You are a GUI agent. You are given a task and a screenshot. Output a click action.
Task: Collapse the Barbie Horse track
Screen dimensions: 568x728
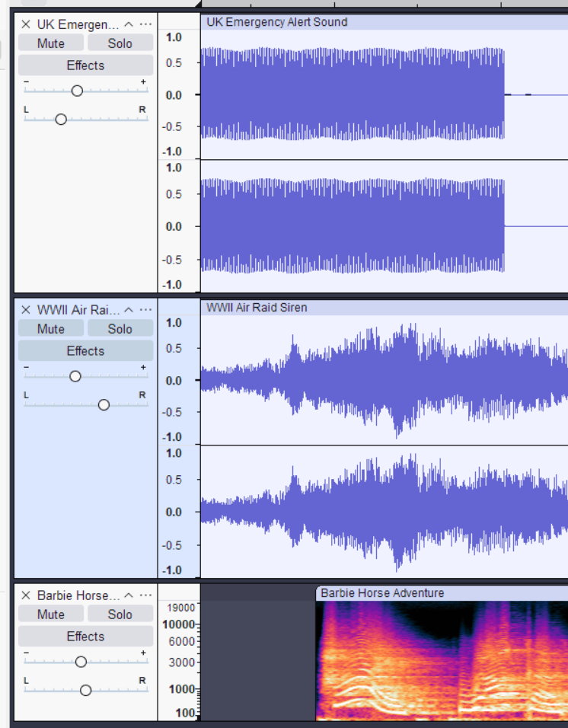pos(129,595)
